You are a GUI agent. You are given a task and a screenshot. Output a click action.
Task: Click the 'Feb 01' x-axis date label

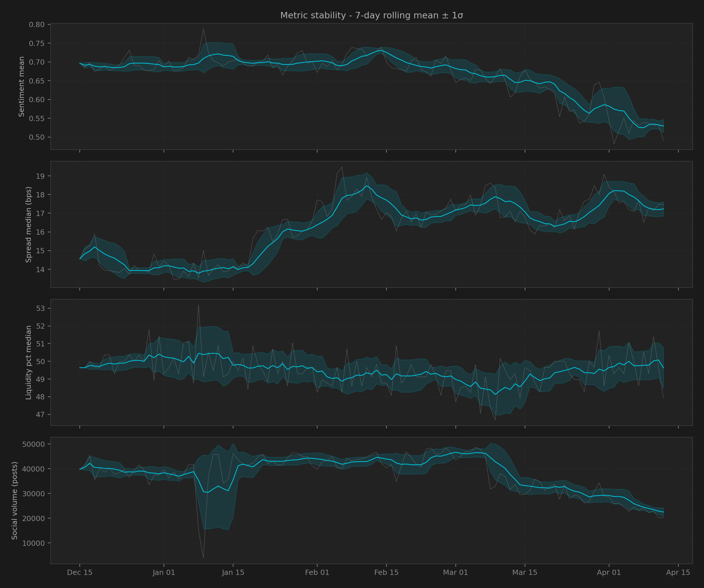coord(317,572)
